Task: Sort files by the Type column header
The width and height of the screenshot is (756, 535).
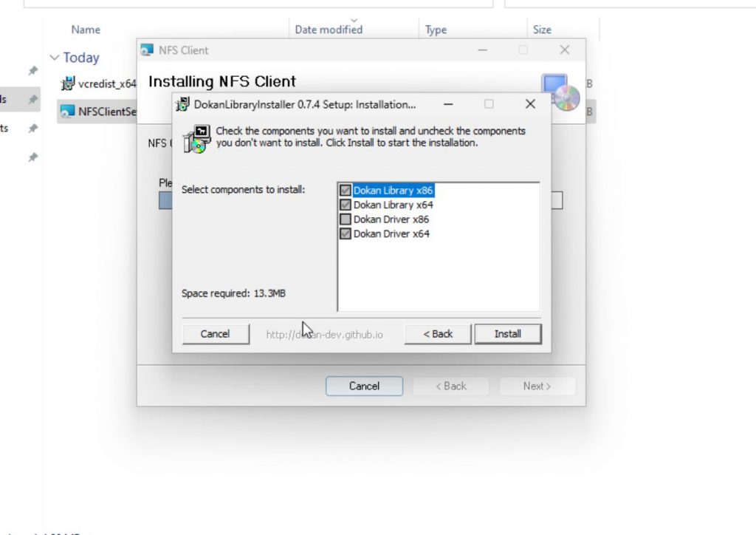Action: [x=436, y=30]
